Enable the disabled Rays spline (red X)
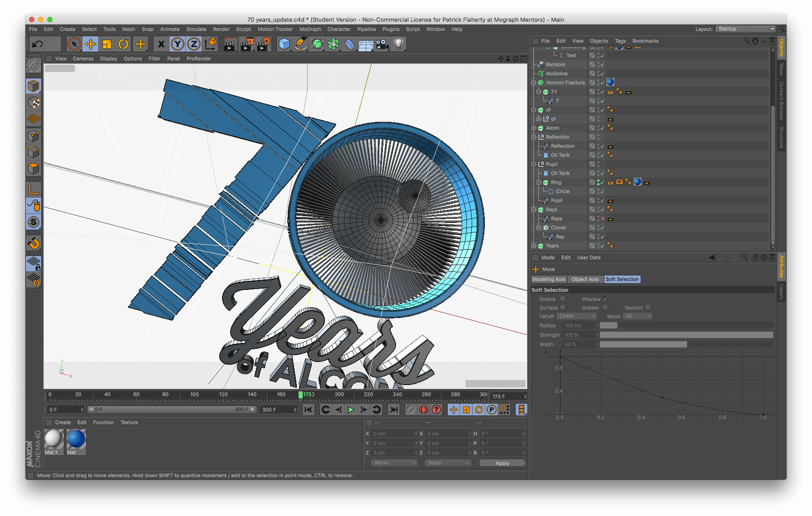The image size is (812, 516). 603,218
